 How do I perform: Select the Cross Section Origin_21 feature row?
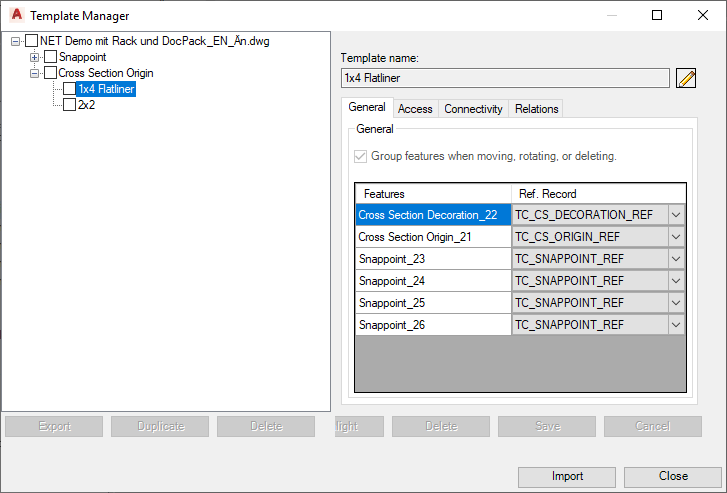tap(432, 237)
